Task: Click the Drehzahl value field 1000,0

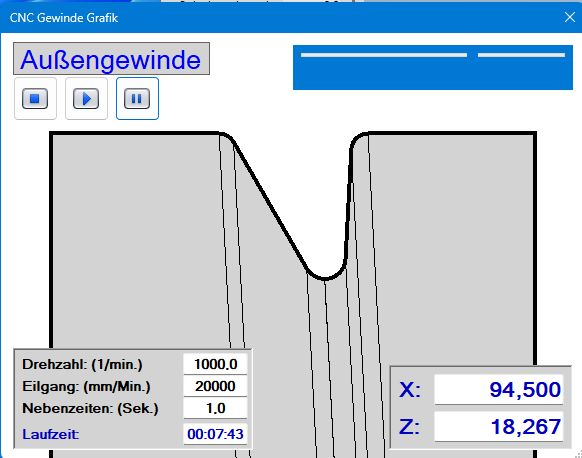Action: (215, 364)
